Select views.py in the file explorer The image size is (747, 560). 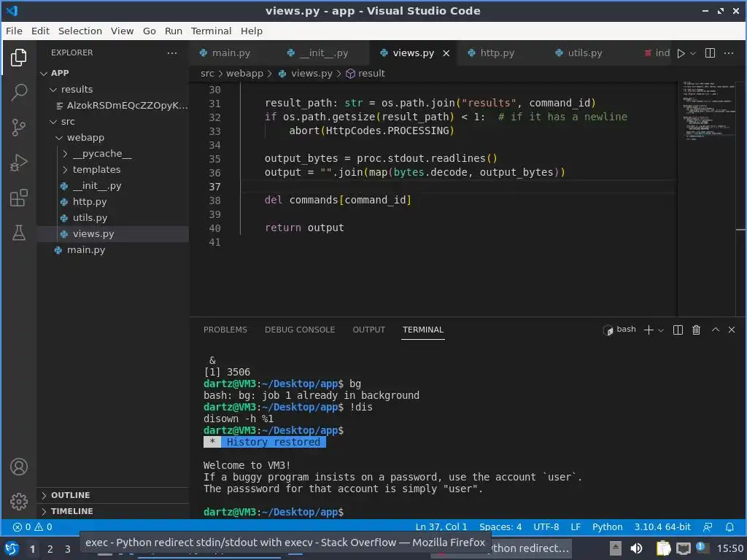point(113,234)
